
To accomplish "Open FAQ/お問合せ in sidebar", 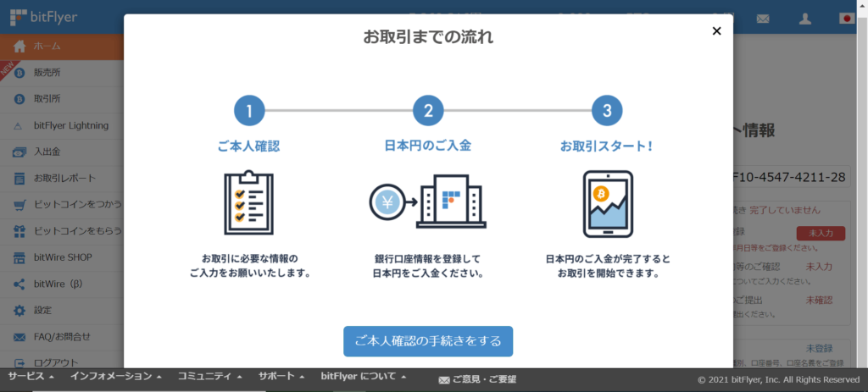I will point(62,337).
